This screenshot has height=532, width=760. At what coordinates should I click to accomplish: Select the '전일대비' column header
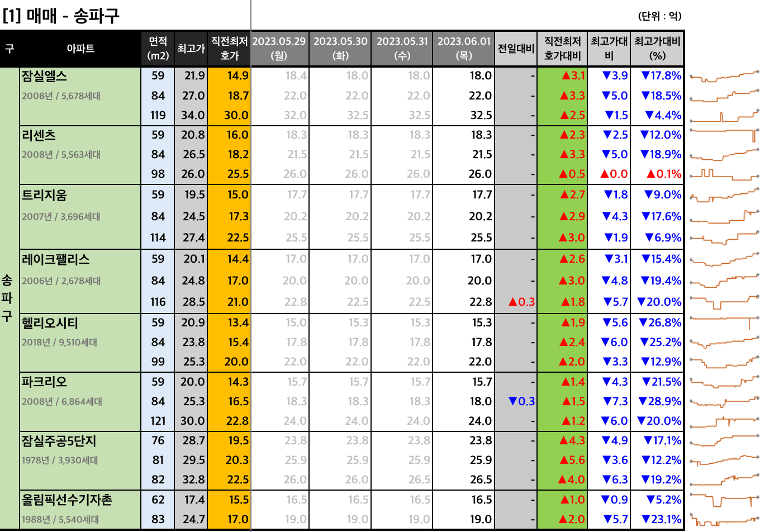(516, 49)
